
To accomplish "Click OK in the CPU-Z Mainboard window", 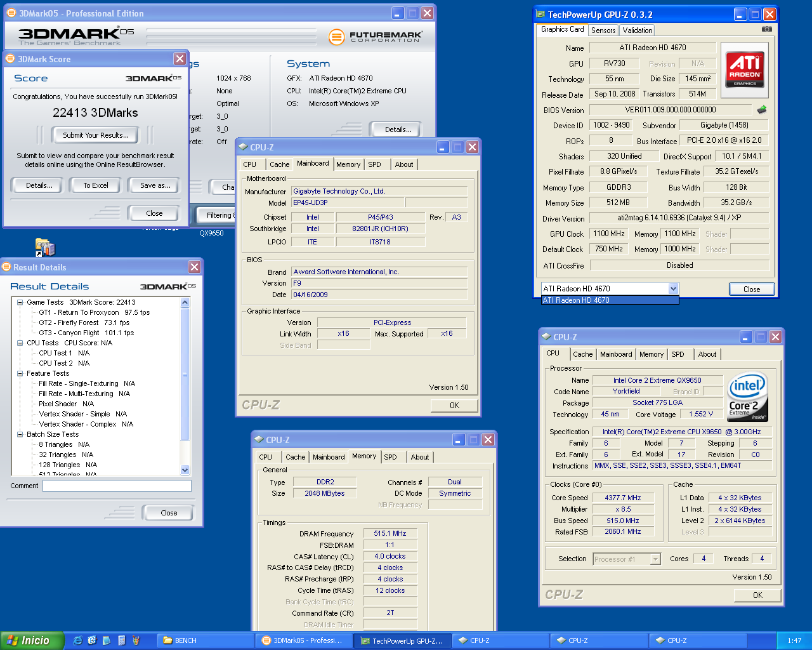I will pyautogui.click(x=454, y=405).
